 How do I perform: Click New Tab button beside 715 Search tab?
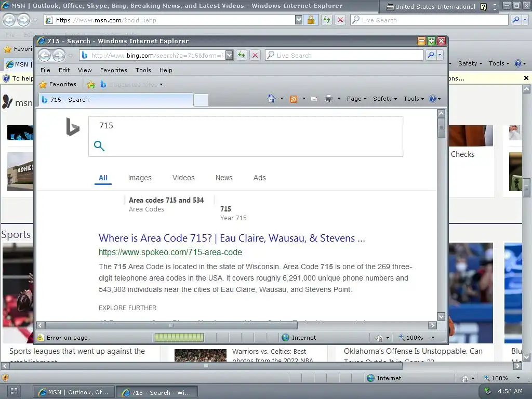201,100
